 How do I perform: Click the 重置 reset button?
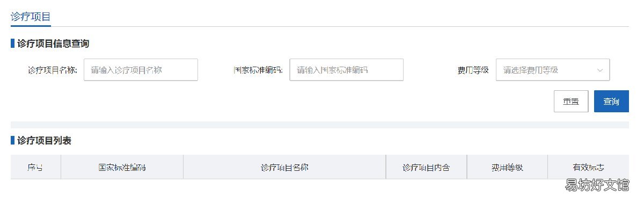(x=571, y=101)
